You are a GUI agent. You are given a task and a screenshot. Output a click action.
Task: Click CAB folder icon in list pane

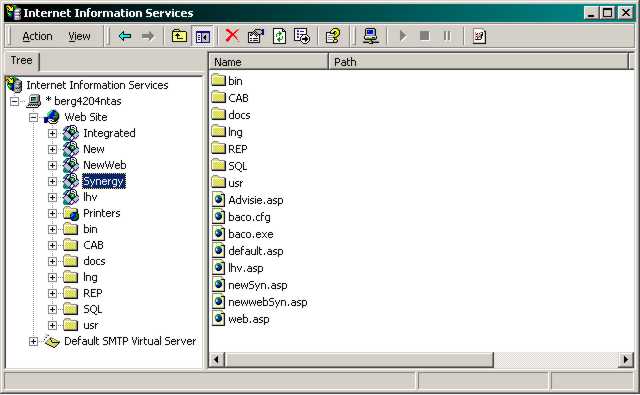tap(219, 97)
